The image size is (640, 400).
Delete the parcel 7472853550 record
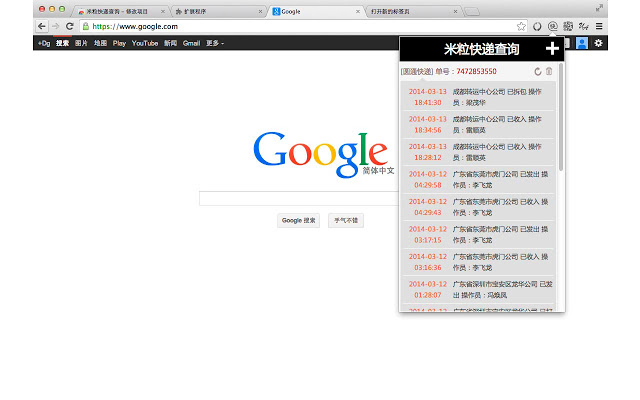pos(549,71)
